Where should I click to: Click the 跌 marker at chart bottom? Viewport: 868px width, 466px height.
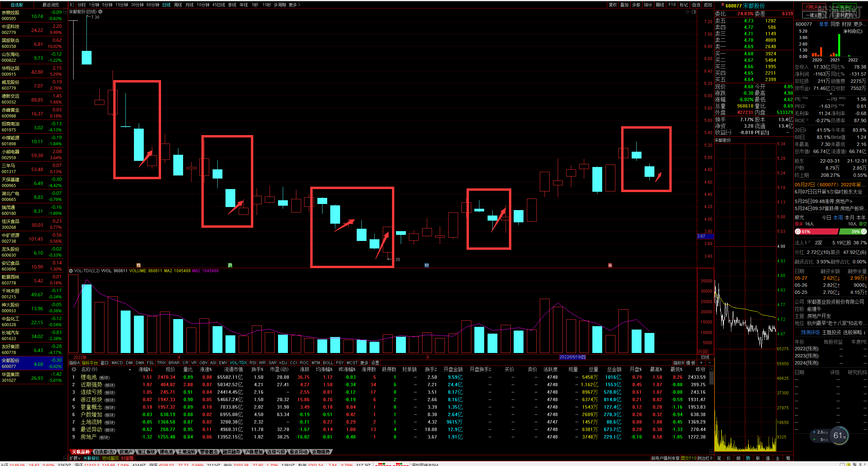[x=230, y=265]
